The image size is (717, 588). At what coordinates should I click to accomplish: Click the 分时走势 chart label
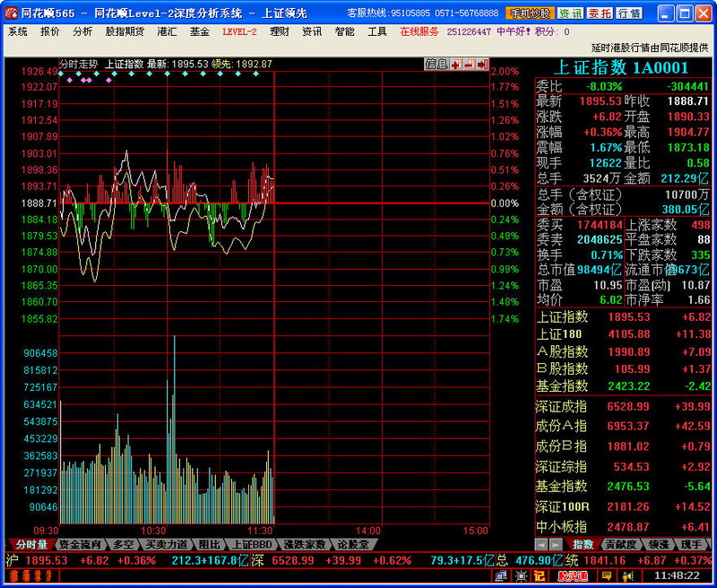pyautogui.click(x=79, y=64)
